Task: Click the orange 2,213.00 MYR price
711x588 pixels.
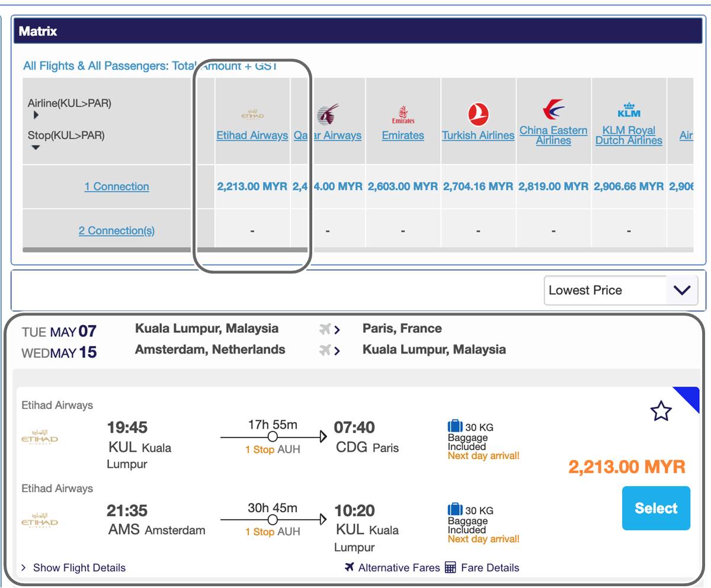Action: coord(627,467)
